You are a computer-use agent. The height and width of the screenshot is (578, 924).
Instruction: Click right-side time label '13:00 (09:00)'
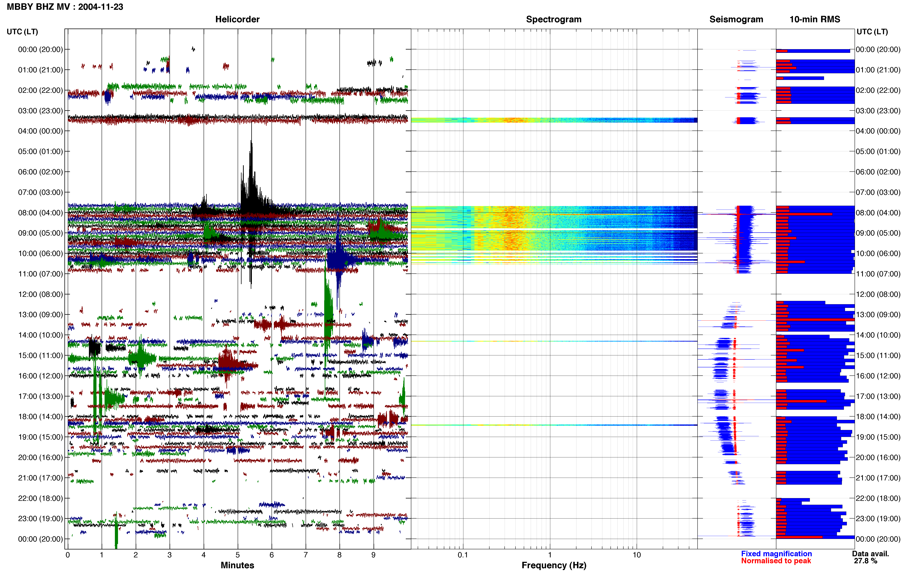coord(878,315)
